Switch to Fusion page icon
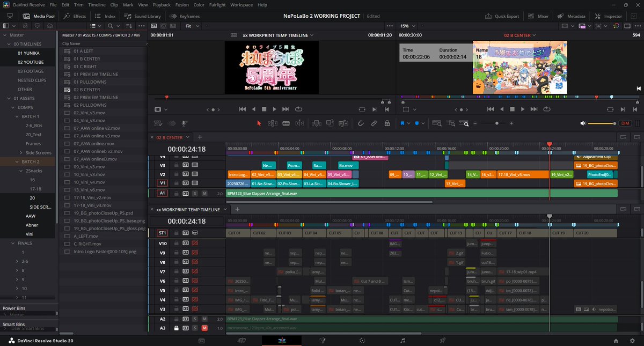Image resolution: width=644 pixels, height=346 pixels. pyautogui.click(x=323, y=341)
